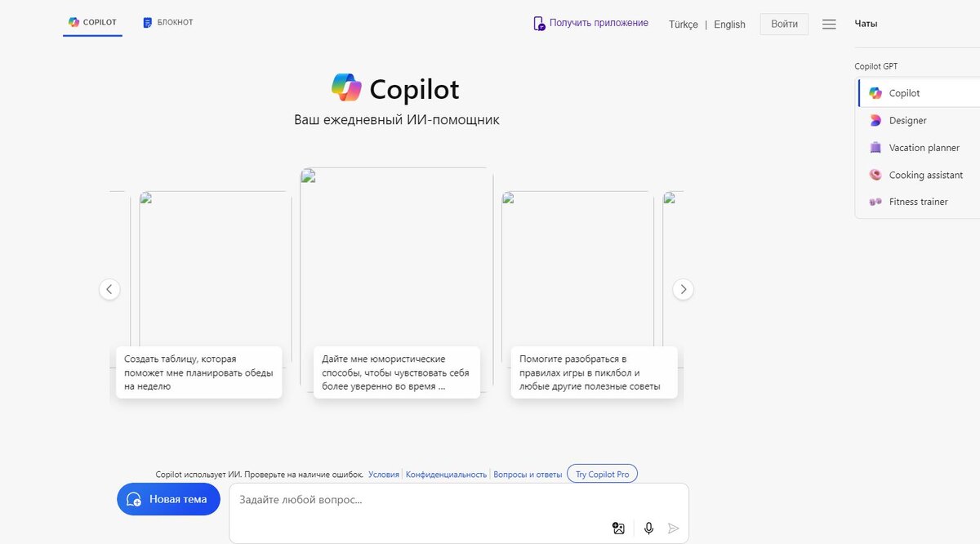Click the Copilot GPT section label
This screenshot has width=980, height=544.
875,66
